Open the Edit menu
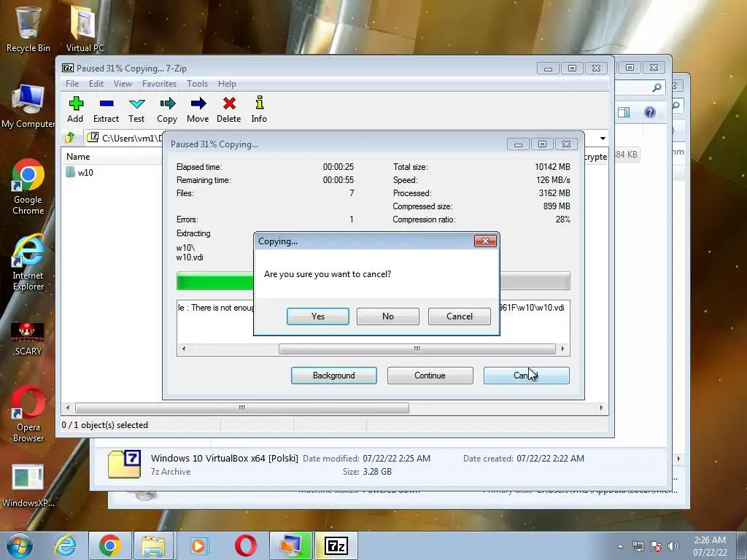747x560 pixels. 96,84
